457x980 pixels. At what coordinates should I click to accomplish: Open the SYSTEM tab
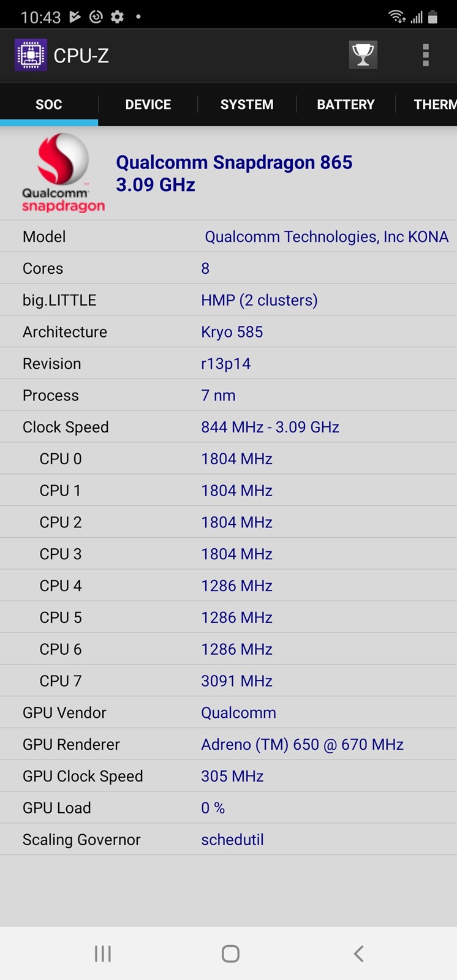coord(247,104)
